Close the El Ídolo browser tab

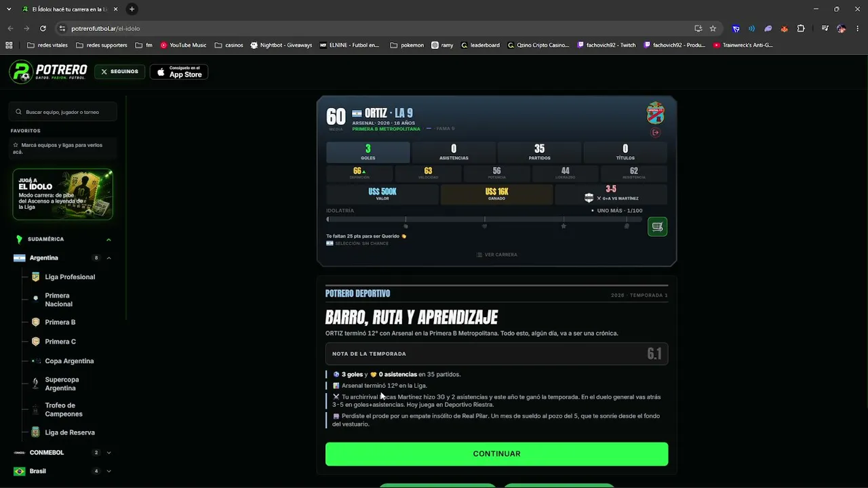pos(115,9)
